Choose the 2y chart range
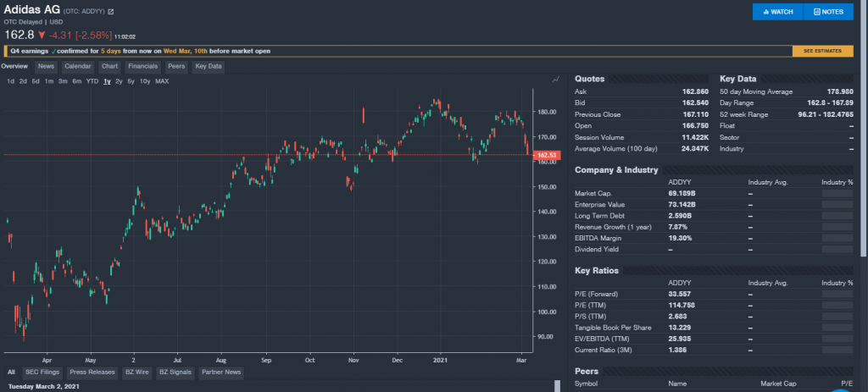The height and width of the screenshot is (392, 868). point(119,81)
